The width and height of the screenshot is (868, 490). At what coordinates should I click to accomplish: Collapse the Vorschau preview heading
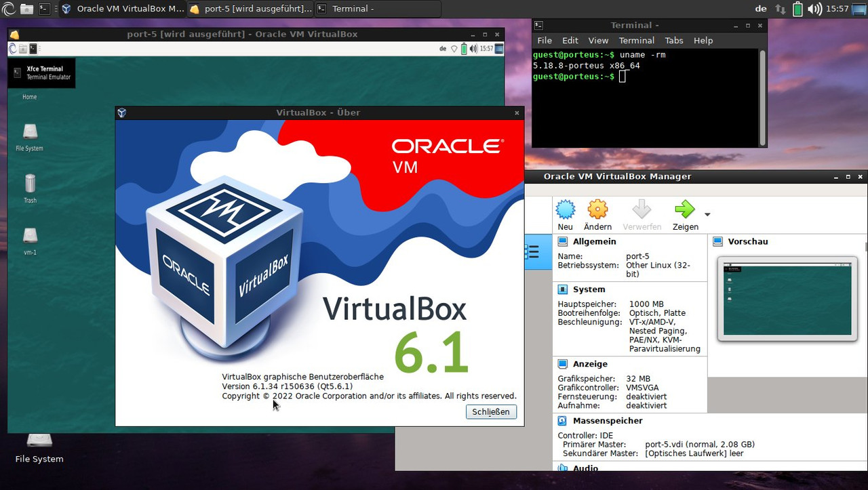point(748,242)
